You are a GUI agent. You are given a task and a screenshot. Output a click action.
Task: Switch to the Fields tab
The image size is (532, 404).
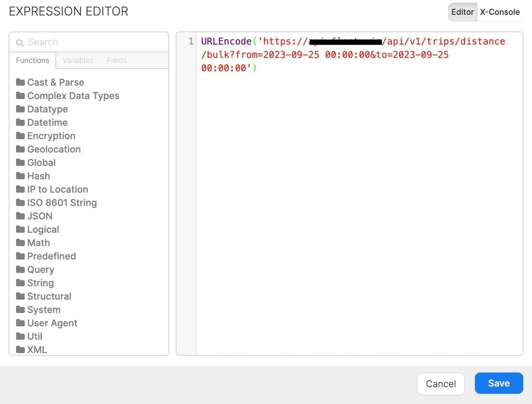coord(117,60)
